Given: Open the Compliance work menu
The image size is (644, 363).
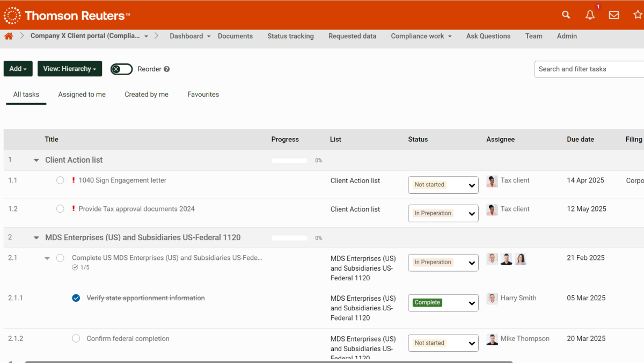Looking at the screenshot, I should click(421, 36).
